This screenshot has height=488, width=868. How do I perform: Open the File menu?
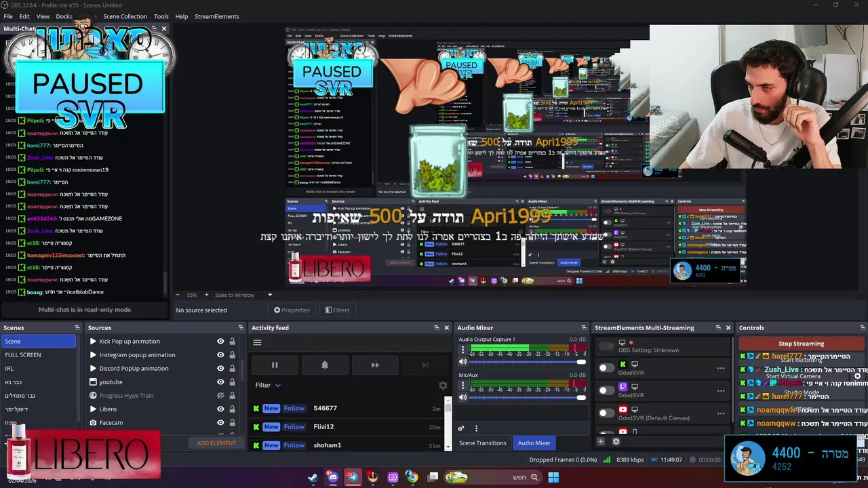pyautogui.click(x=8, y=16)
